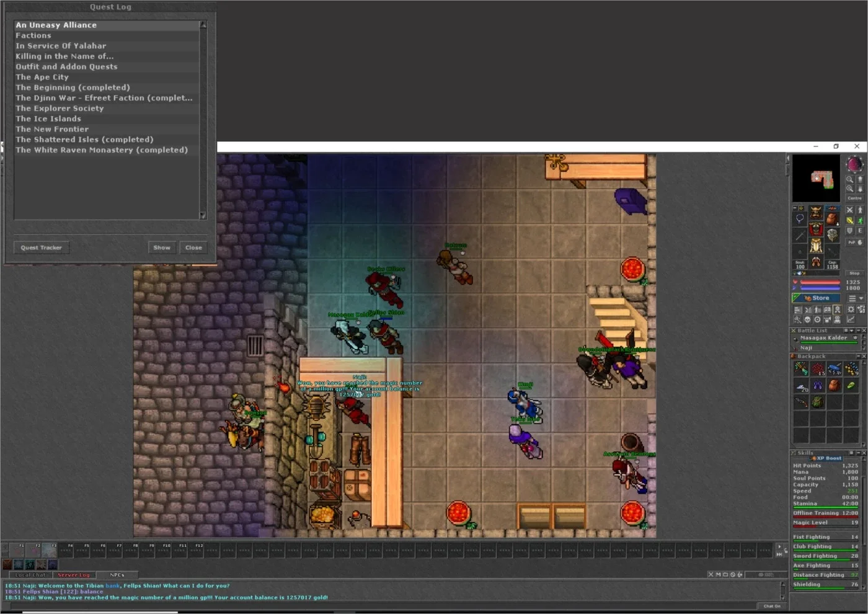Click the Quest Tracker button

click(x=41, y=247)
